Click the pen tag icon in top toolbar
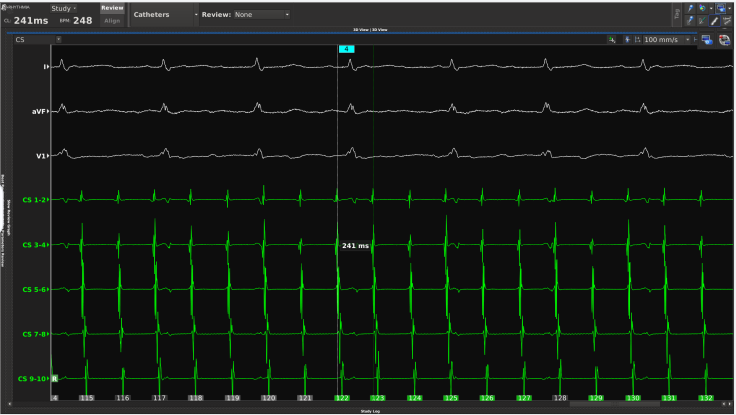 pos(690,8)
